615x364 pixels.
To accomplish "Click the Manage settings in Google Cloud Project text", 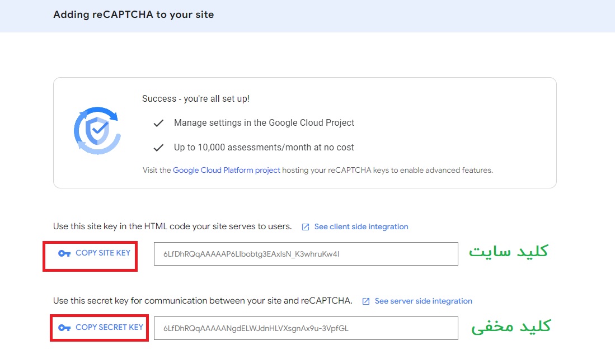I will (264, 122).
